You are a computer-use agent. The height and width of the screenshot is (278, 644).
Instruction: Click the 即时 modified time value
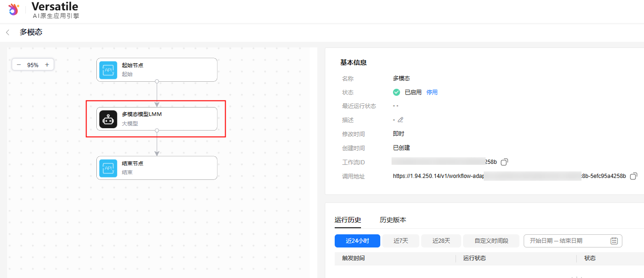[399, 134]
